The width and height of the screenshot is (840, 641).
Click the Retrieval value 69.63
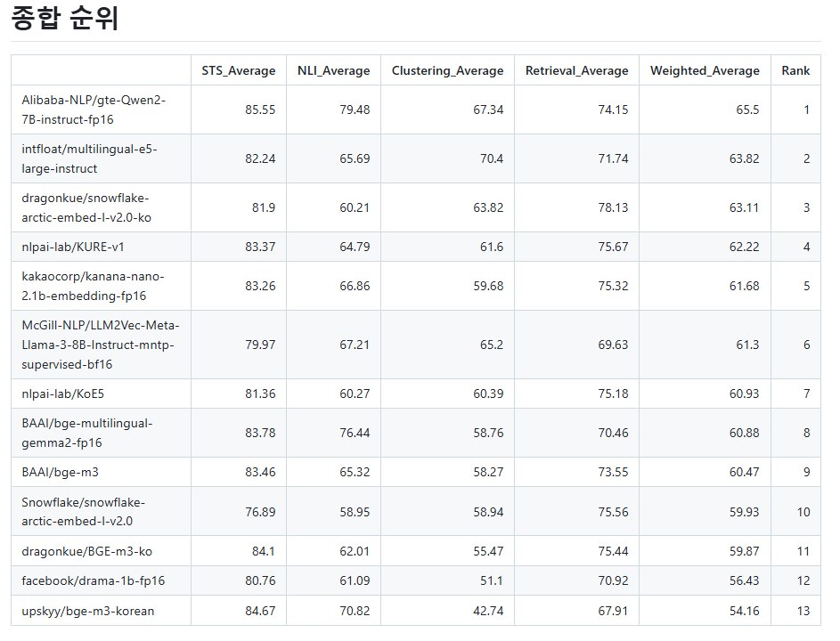click(613, 345)
